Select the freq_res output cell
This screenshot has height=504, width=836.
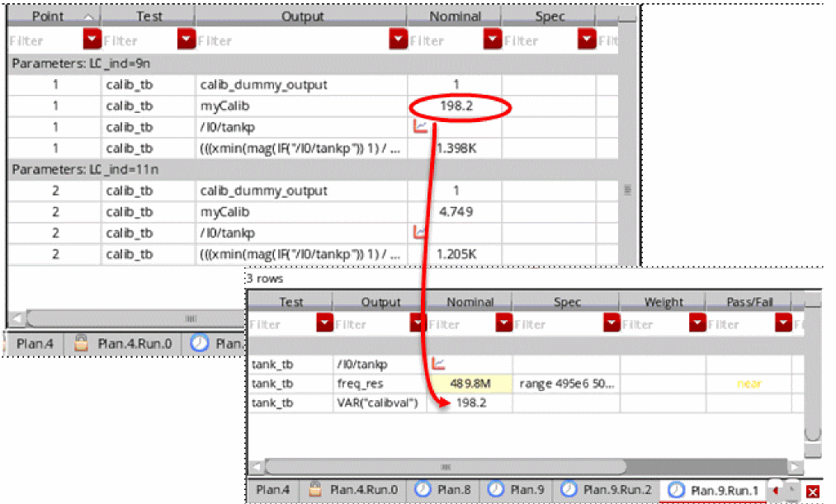pos(380,384)
